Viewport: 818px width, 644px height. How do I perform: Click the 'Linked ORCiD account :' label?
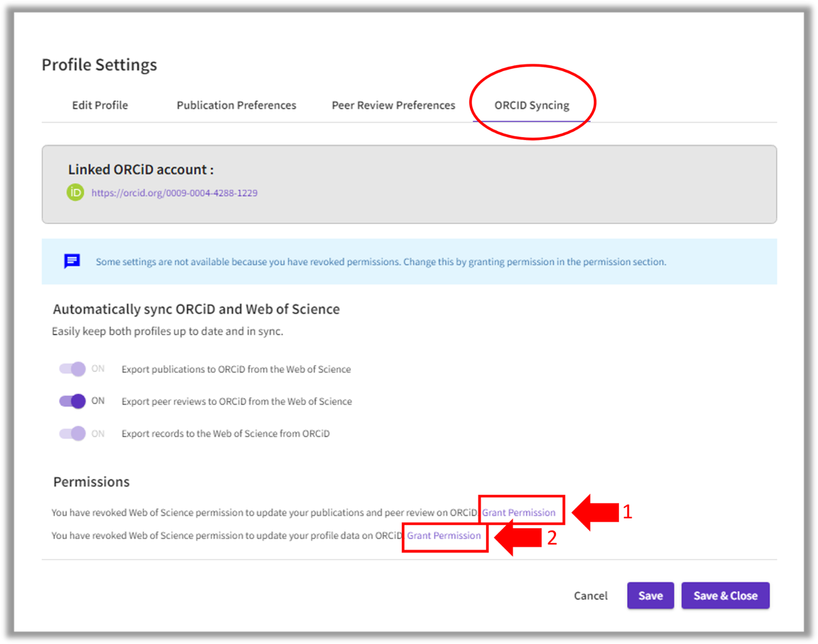(141, 170)
